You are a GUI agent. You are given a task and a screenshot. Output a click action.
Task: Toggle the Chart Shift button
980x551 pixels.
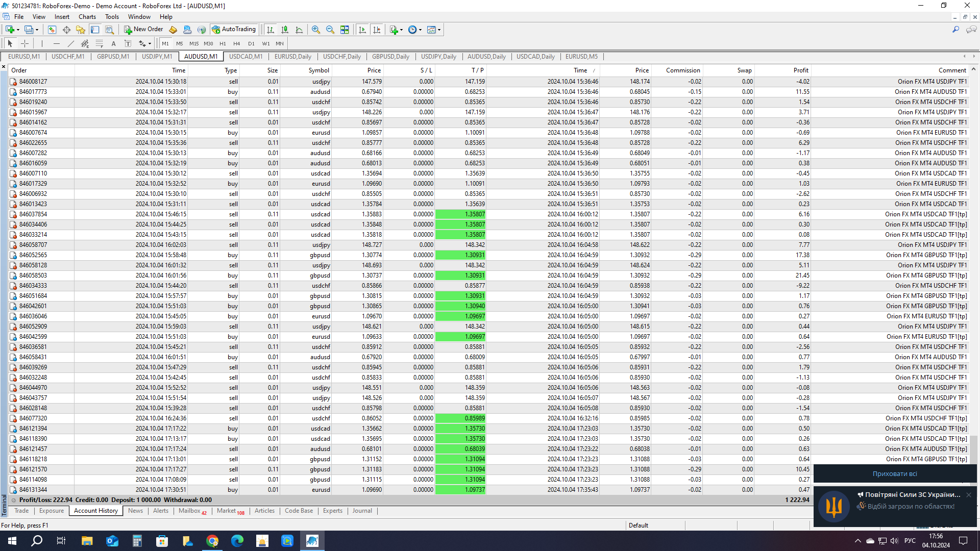(377, 30)
